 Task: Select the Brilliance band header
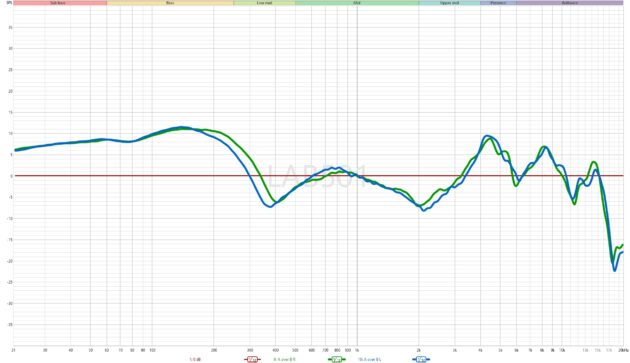(570, 3)
